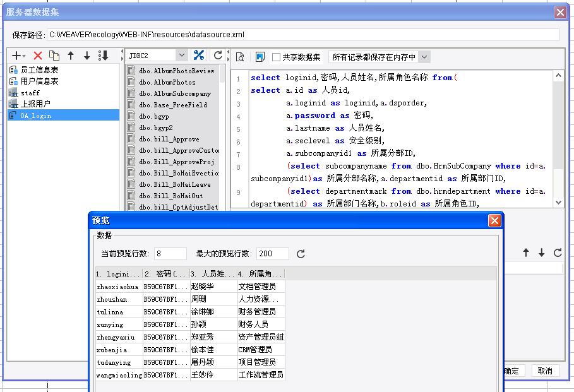574x392 pixels.
Task: Click the parameter move down arrow at right
Action: 541,252
